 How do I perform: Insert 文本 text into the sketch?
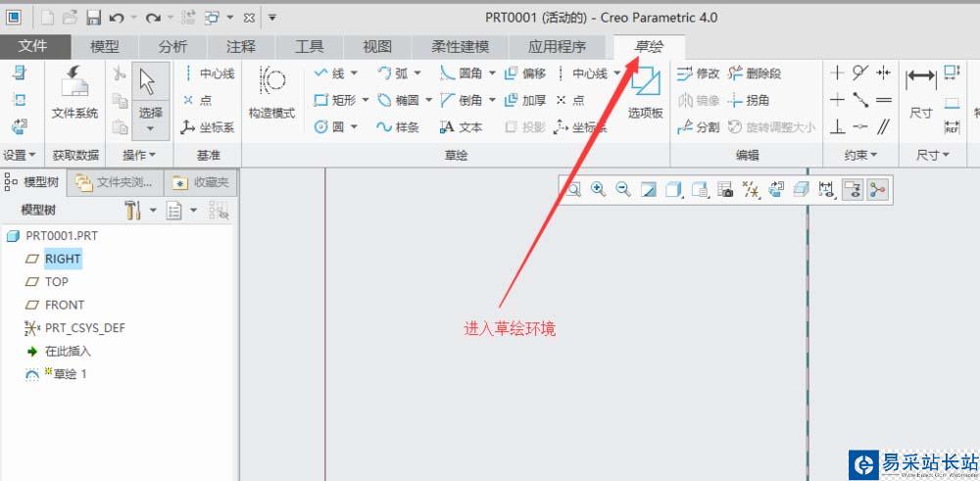[x=462, y=126]
